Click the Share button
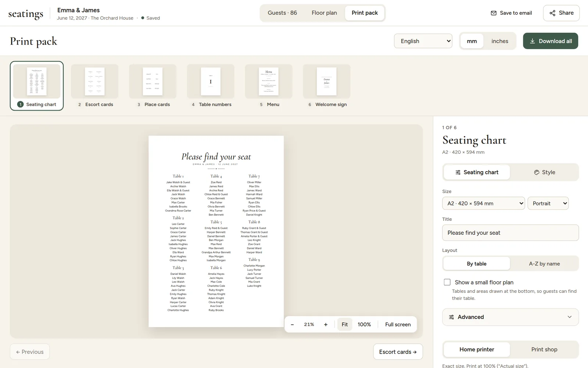The image size is (588, 368). click(561, 13)
